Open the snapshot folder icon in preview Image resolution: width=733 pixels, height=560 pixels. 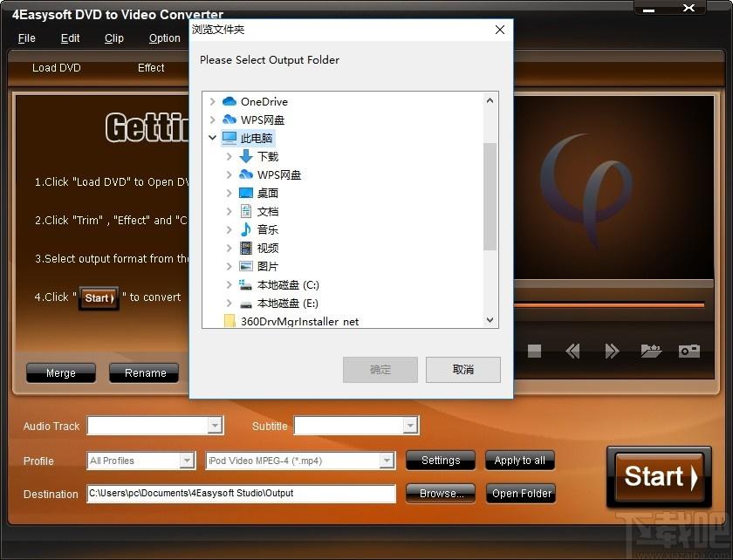[x=651, y=351]
